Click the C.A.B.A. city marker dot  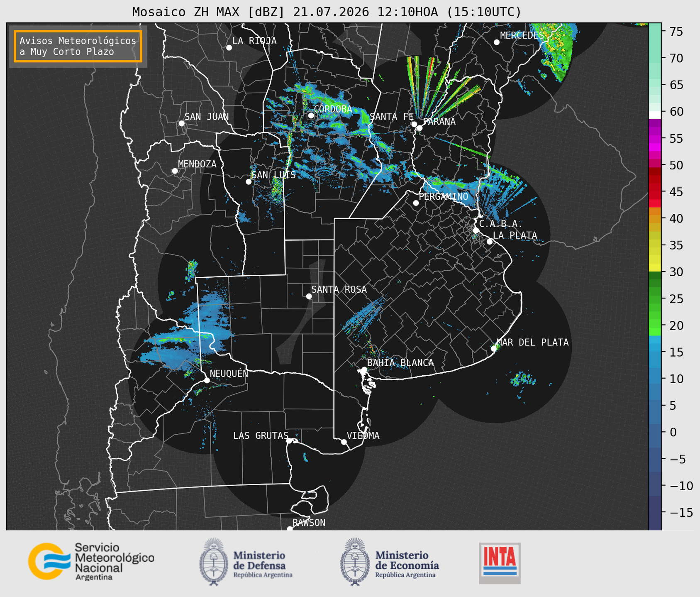coord(476,230)
